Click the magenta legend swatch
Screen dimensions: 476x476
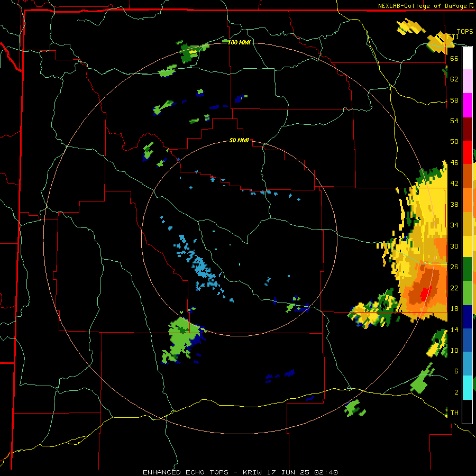tap(467, 105)
